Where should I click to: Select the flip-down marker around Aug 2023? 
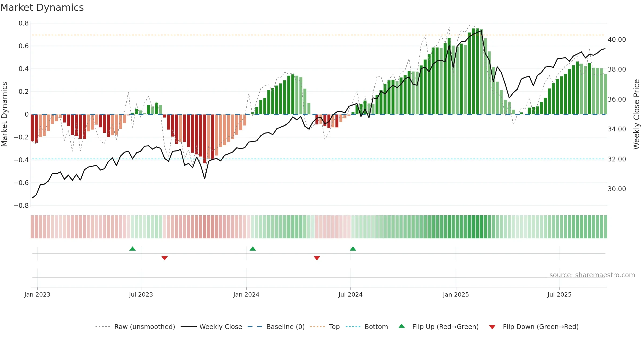(165, 258)
